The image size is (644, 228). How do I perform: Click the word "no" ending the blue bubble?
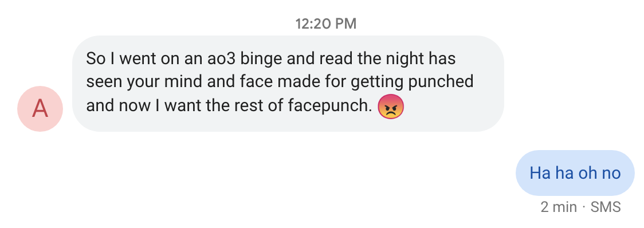[x=611, y=174]
